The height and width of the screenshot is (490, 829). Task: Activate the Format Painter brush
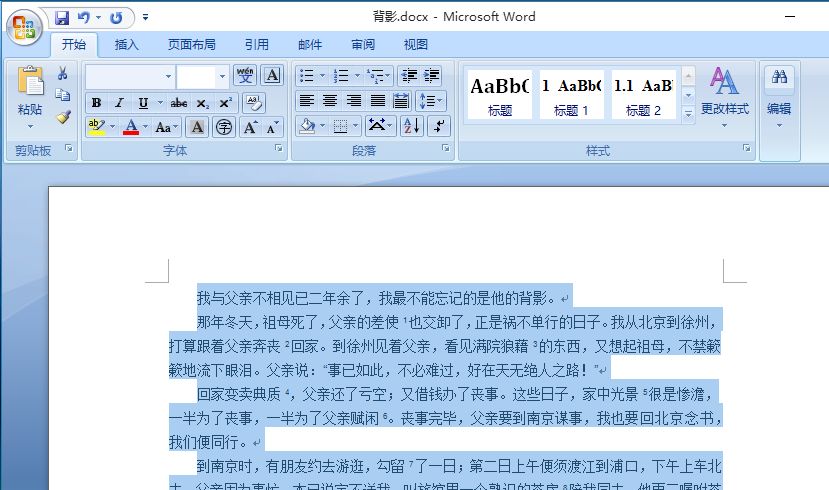click(63, 117)
